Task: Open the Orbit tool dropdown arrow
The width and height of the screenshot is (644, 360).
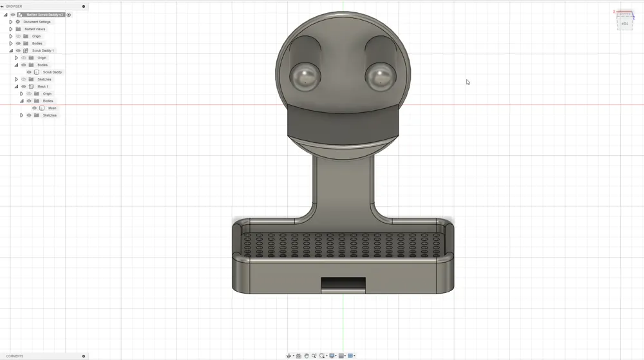Action: (293, 356)
